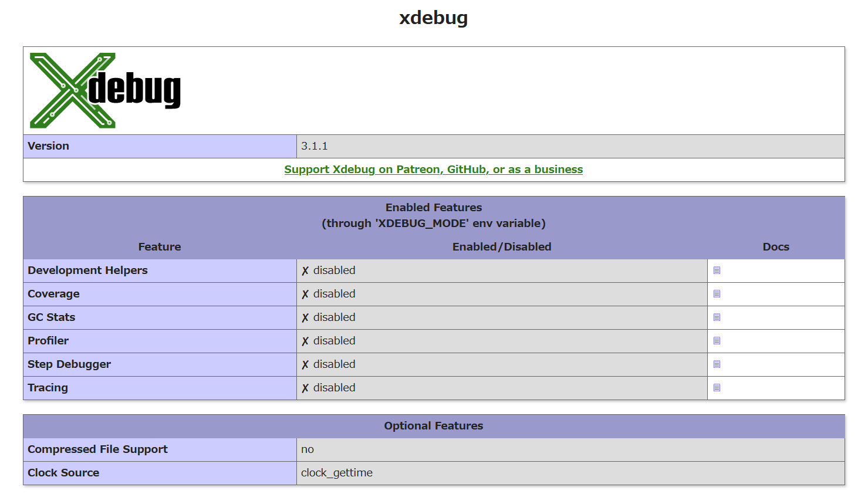Image resolution: width=868 pixels, height=494 pixels.
Task: Click the Tracing feature name
Action: (x=48, y=388)
